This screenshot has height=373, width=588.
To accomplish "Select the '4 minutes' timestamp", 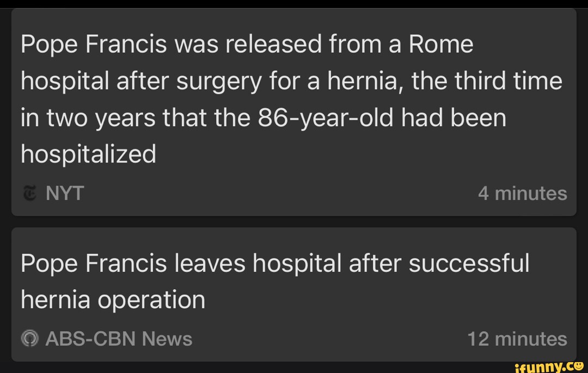I will click(x=523, y=193).
